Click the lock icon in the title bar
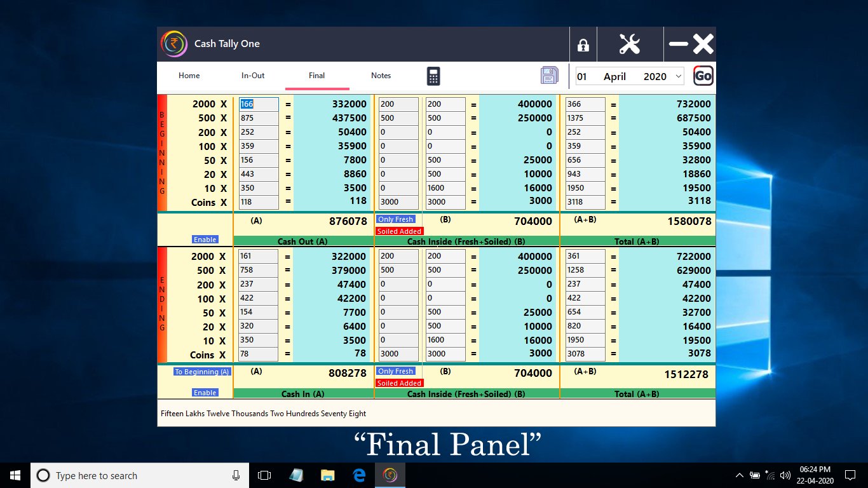The width and height of the screenshot is (868, 488). click(583, 44)
